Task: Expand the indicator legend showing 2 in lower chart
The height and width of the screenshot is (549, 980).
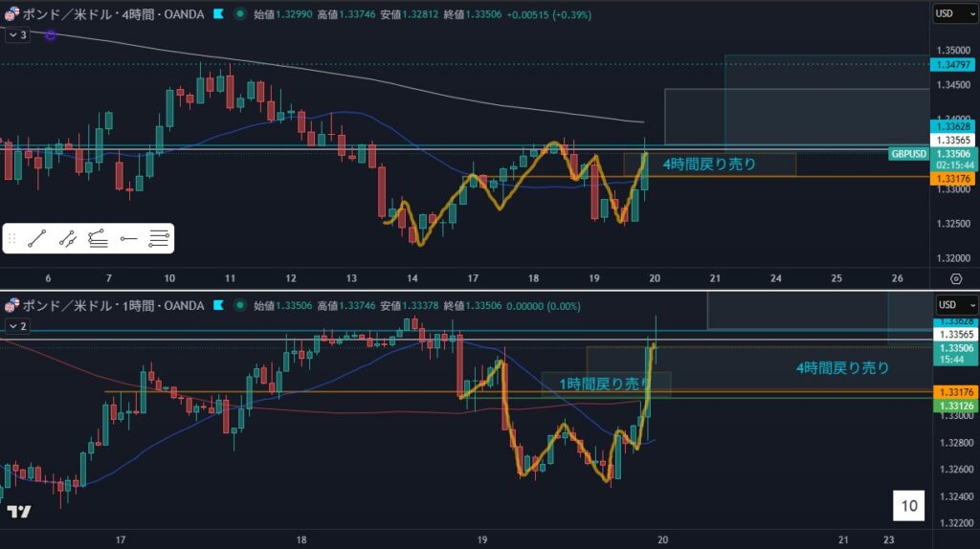Action: click(16, 326)
